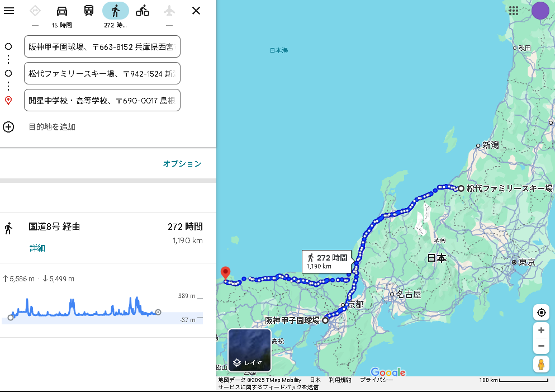Show my current location button
Screen dimensions: 555x392
click(541, 313)
